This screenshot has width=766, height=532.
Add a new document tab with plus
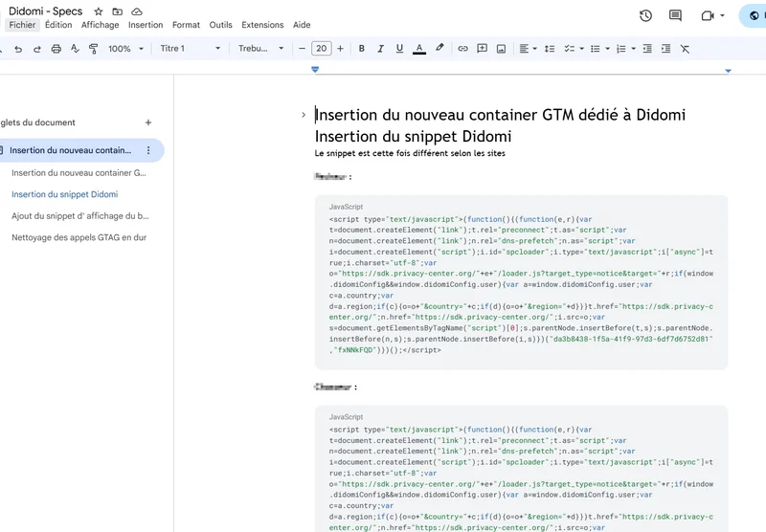[x=148, y=122]
